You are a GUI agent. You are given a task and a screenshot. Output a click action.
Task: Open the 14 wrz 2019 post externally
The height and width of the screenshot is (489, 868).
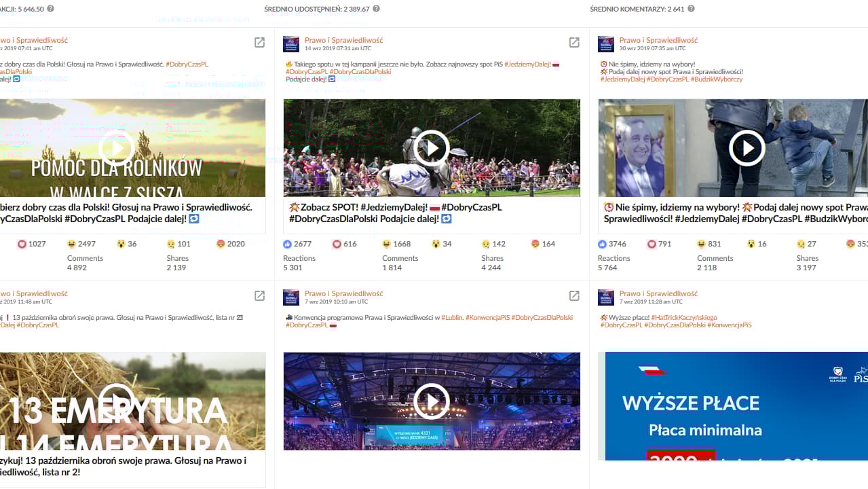click(574, 43)
